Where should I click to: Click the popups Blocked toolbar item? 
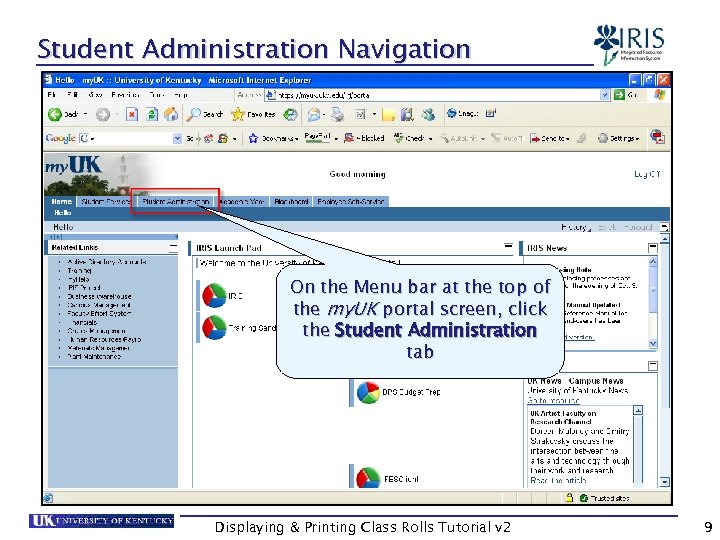click(364, 138)
